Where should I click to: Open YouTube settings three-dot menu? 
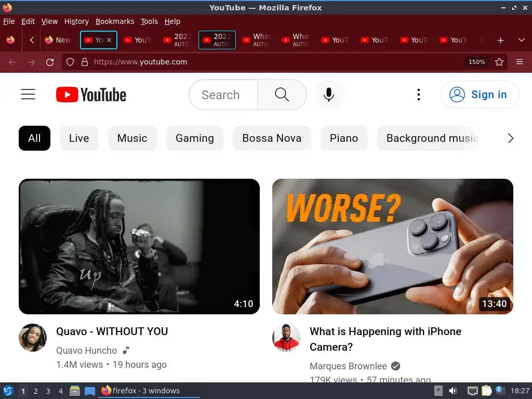coord(419,95)
